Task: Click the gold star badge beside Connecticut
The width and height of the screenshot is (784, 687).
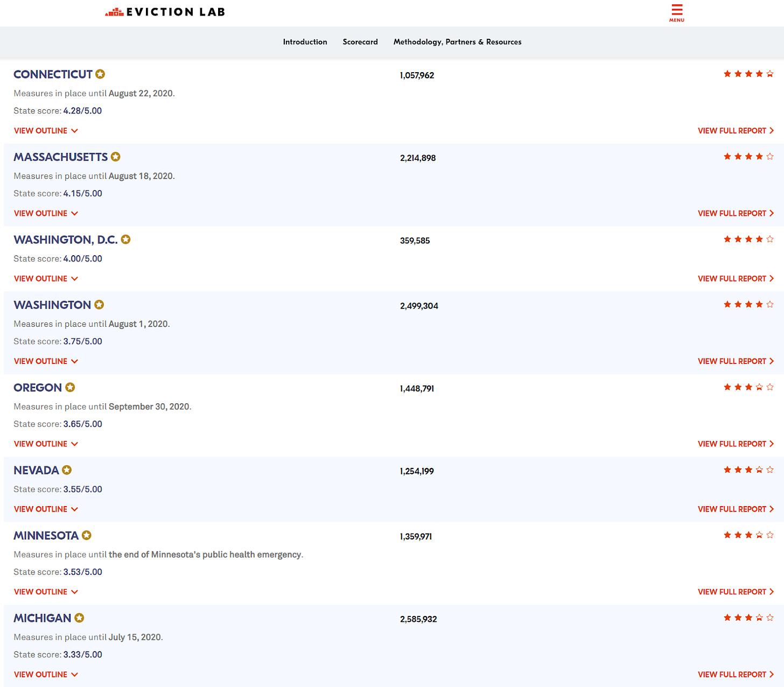Action: [100, 74]
